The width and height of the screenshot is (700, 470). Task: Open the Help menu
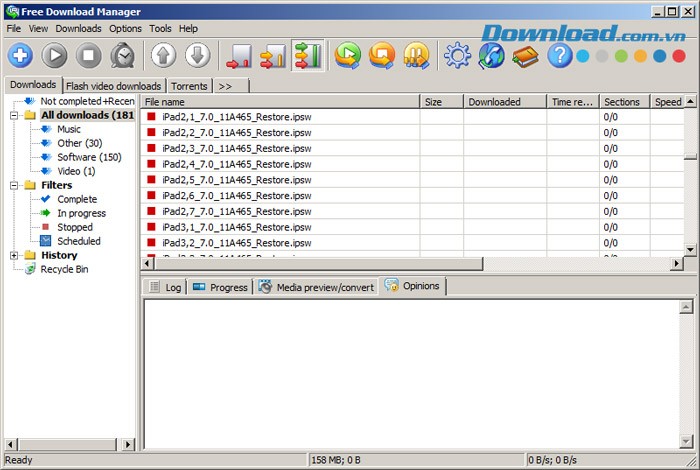click(x=188, y=29)
